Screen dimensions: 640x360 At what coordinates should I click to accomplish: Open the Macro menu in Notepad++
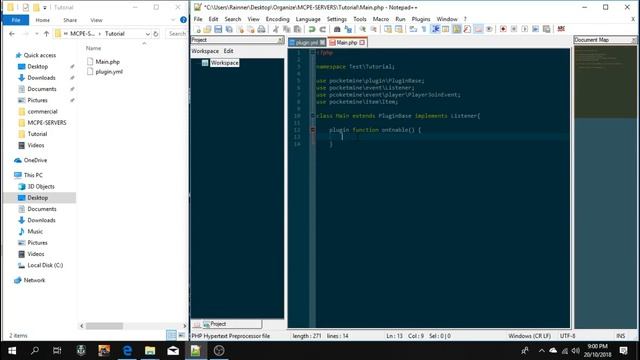click(x=380, y=19)
